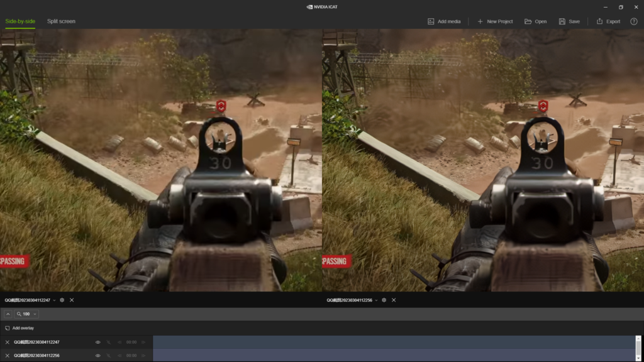Switch to the Split screen tab
Viewport: 644px width, 362px height.
[x=61, y=21]
